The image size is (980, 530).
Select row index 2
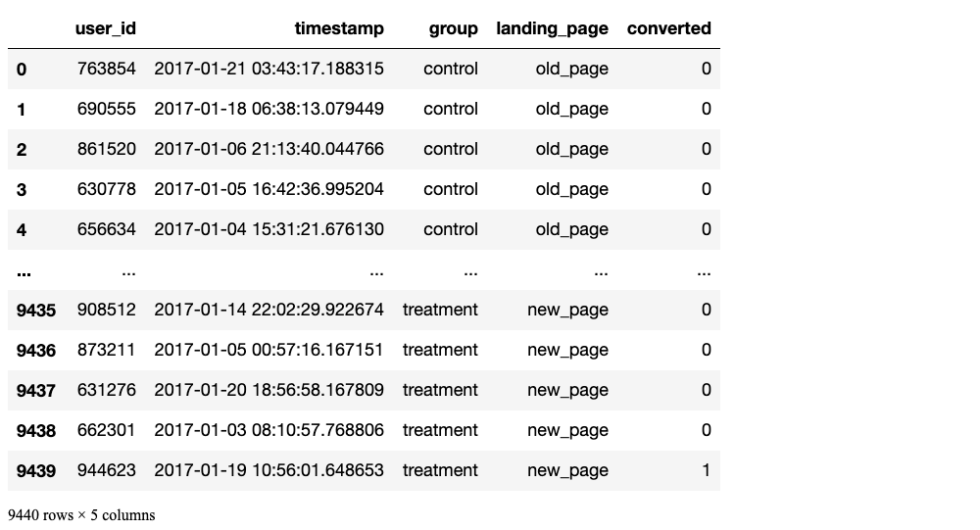click(22, 150)
